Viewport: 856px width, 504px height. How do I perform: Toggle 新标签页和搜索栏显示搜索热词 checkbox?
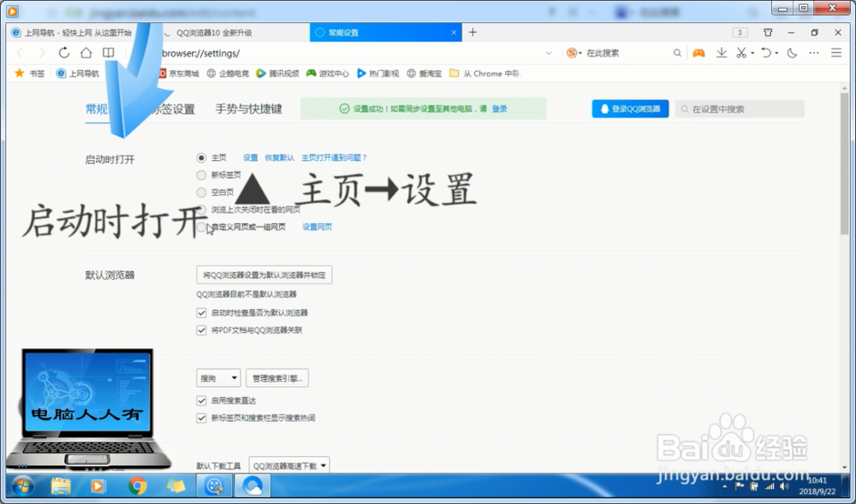[201, 418]
